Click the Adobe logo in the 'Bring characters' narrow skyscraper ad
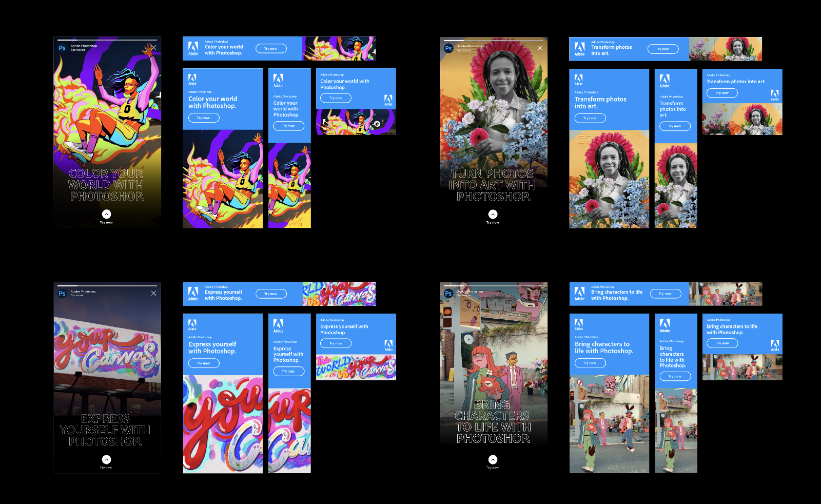This screenshot has width=821, height=504. 664,326
